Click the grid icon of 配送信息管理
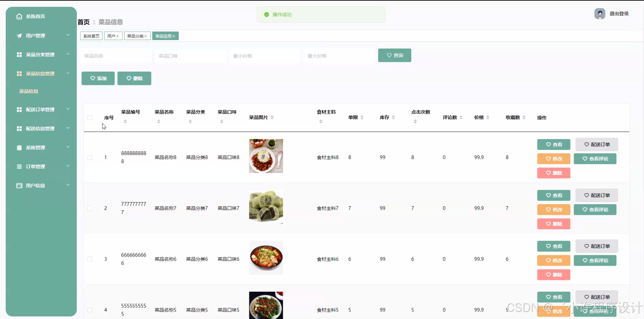The width and height of the screenshot is (644, 319). 19,129
